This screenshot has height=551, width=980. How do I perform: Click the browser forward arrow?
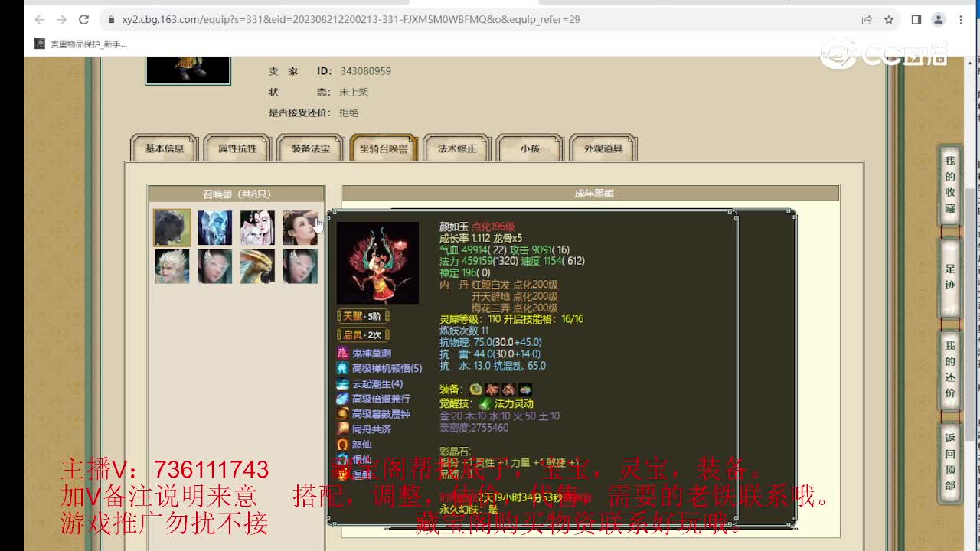tap(62, 20)
